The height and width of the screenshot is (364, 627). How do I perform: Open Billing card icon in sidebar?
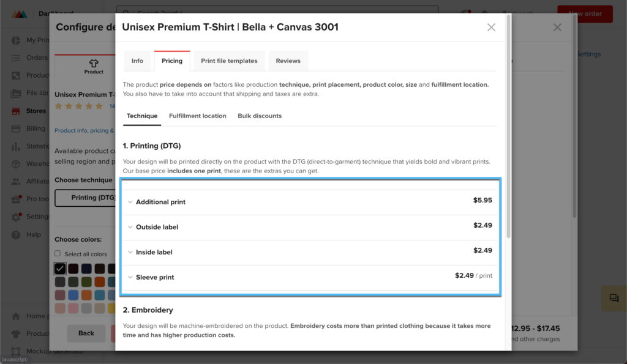[16, 128]
